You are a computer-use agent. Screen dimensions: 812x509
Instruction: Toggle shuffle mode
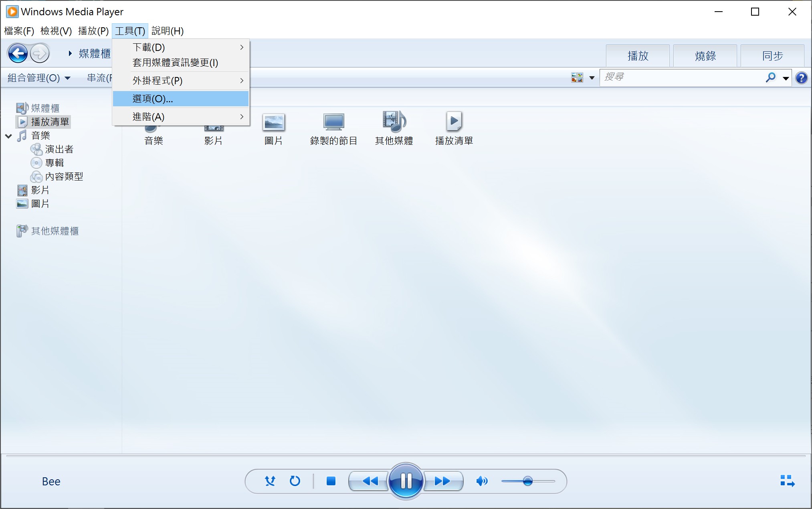pyautogui.click(x=270, y=481)
